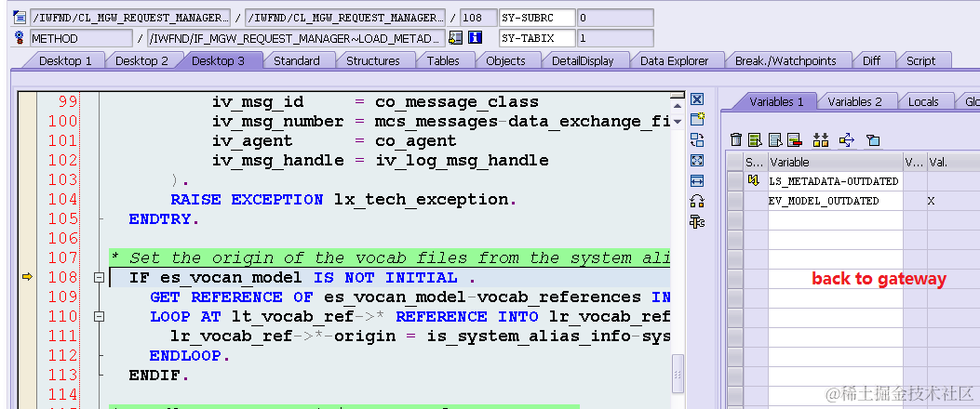This screenshot has width=980, height=409.
Task: Click the navigation icon left of the info icon
Action: click(x=456, y=37)
